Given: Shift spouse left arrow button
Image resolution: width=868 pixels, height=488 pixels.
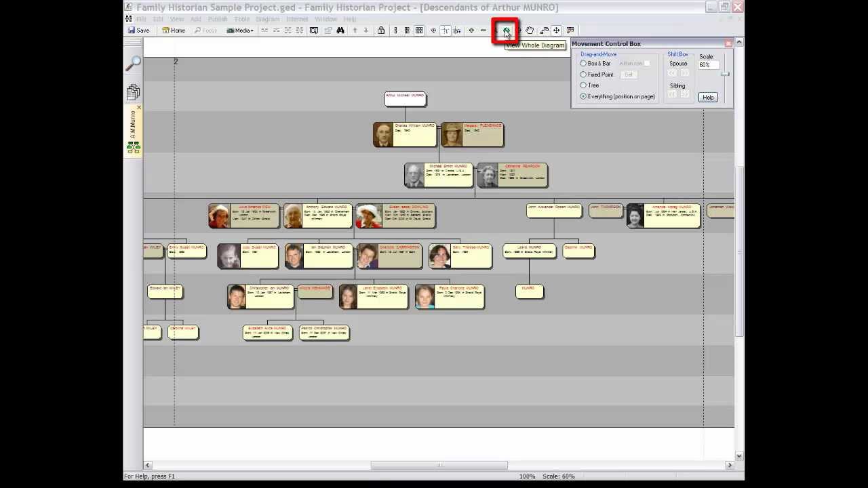Looking at the screenshot, I should (x=672, y=73).
